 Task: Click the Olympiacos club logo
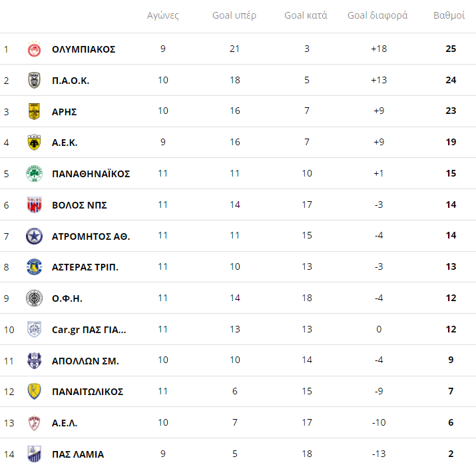34,49
